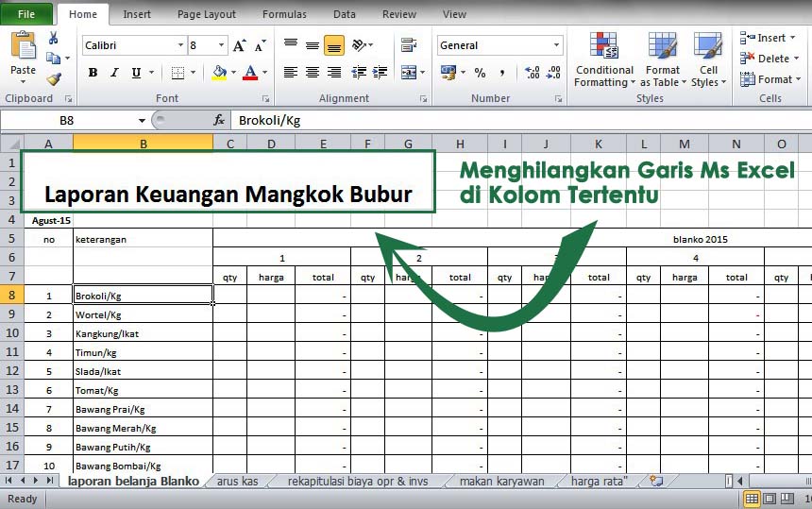The width and height of the screenshot is (812, 509).
Task: Select the Format Painter brush
Action: coord(54,78)
